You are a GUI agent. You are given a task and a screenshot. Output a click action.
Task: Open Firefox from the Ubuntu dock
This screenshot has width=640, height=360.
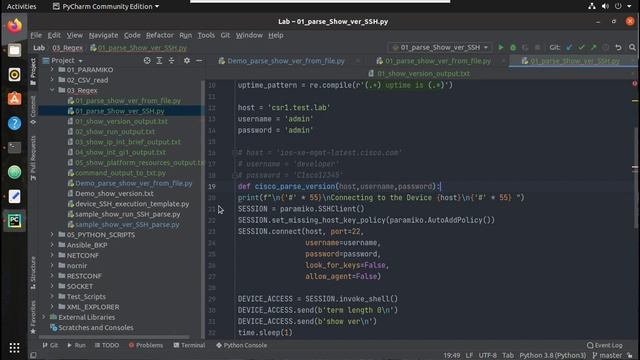[14, 26]
